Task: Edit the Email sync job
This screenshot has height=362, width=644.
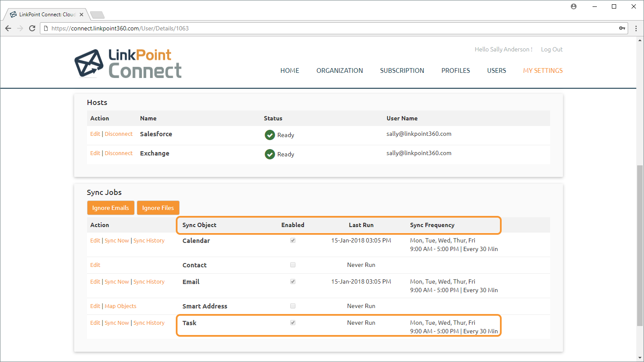Action: click(95, 281)
